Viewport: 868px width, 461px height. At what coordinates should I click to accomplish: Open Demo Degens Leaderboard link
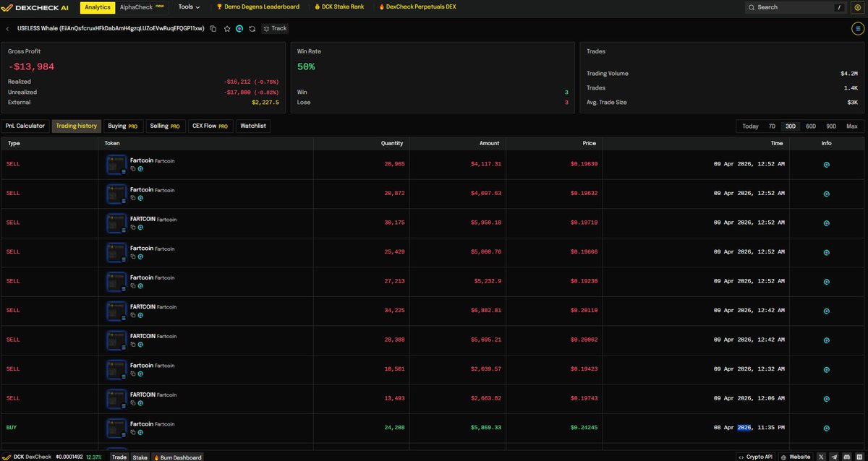[258, 7]
